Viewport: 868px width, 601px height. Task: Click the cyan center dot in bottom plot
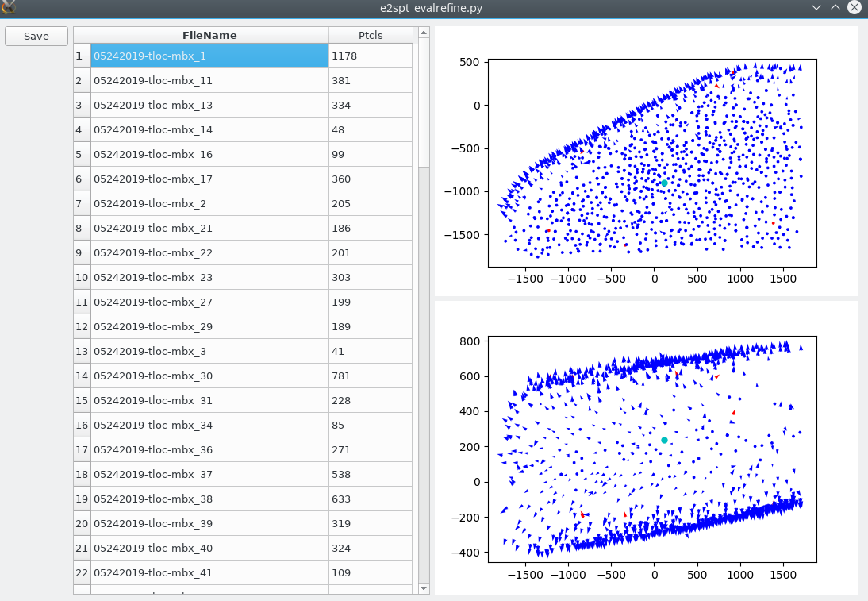pos(664,440)
